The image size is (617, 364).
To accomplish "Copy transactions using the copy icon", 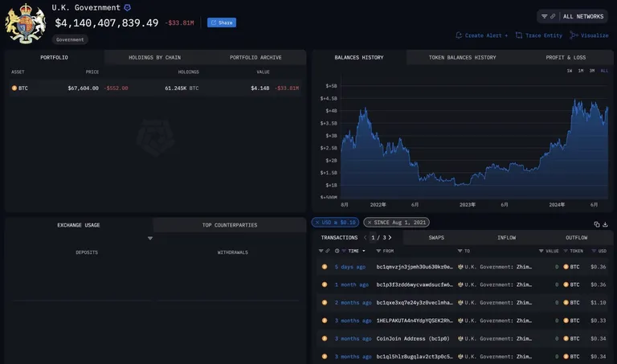I will point(597,224).
